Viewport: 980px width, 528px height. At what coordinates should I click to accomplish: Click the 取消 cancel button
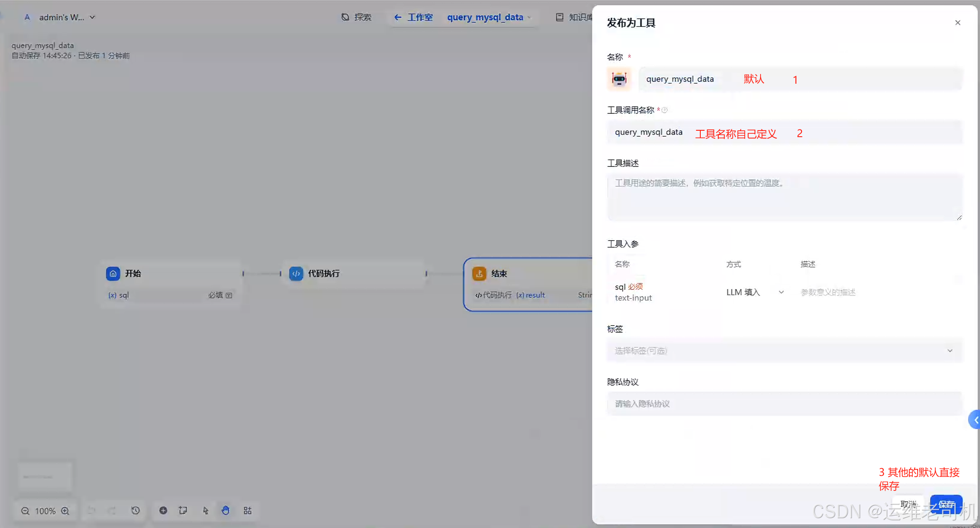[x=908, y=505]
